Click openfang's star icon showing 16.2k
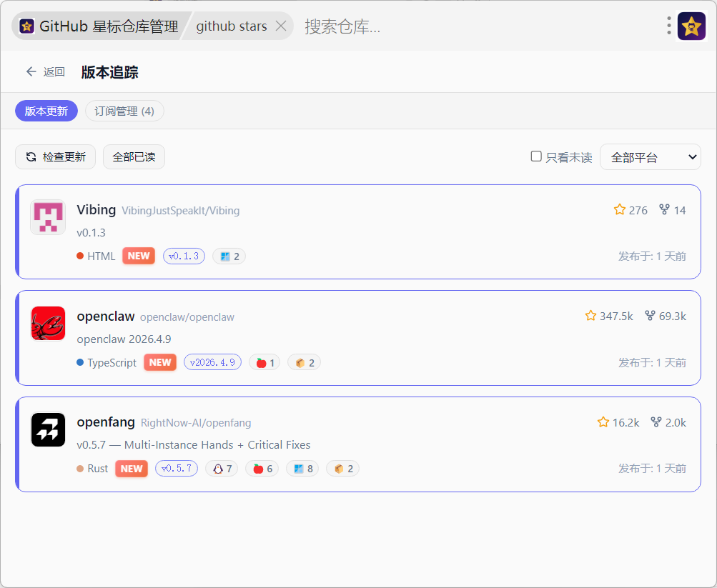 pos(603,422)
